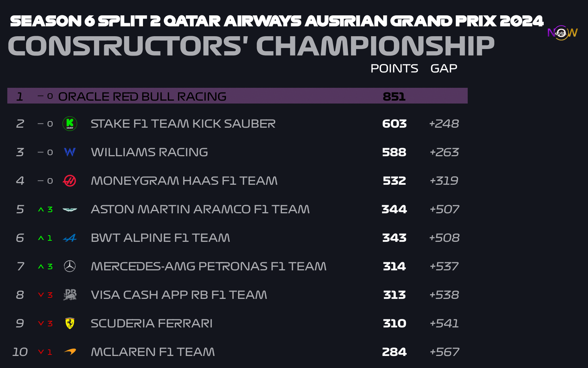Screen dimensions: 588x368
Task: Click McLaren's red down-one indicator
Action: pyautogui.click(x=45, y=352)
